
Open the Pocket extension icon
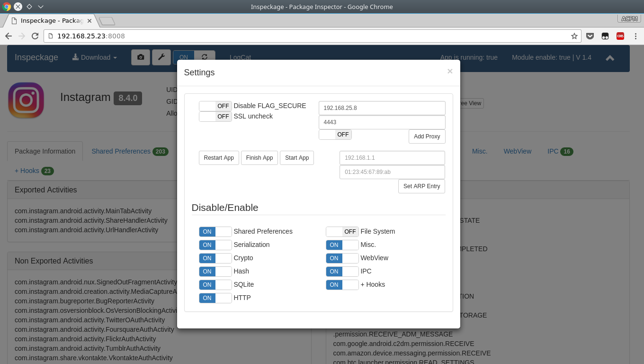click(590, 36)
